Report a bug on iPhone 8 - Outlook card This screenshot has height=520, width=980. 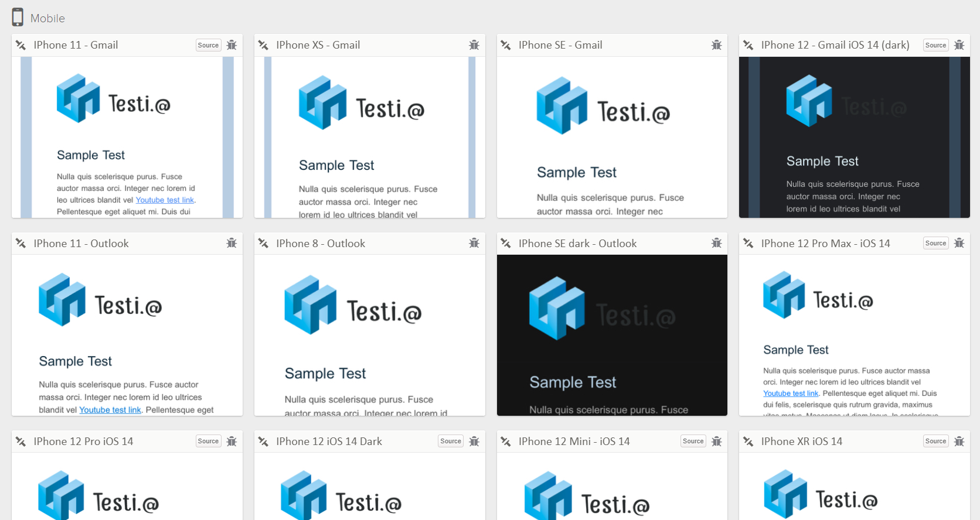tap(474, 243)
